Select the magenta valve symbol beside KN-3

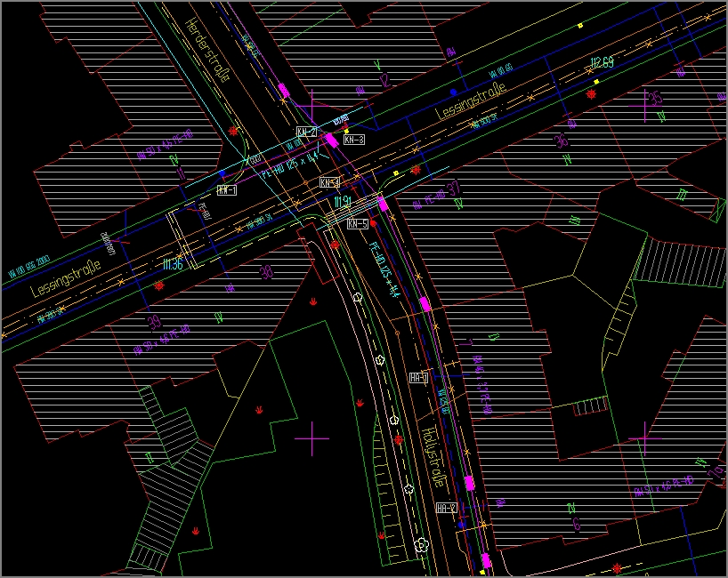pyautogui.click(x=331, y=139)
